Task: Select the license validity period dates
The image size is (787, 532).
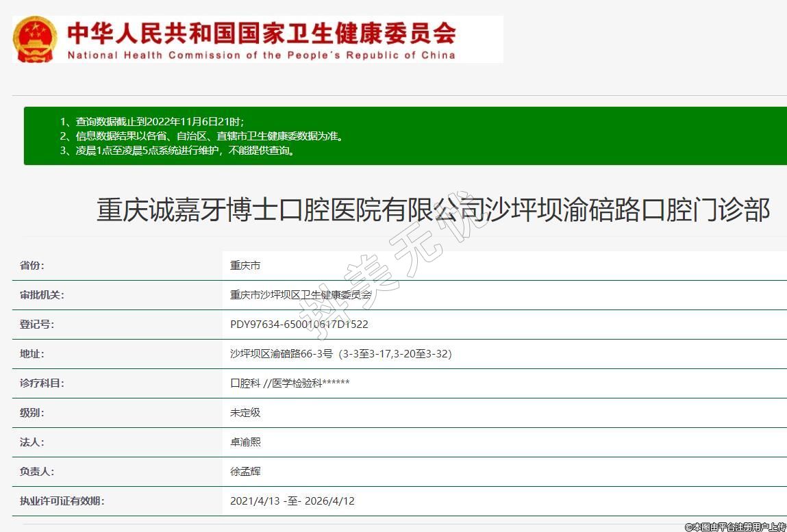Action: [292, 501]
